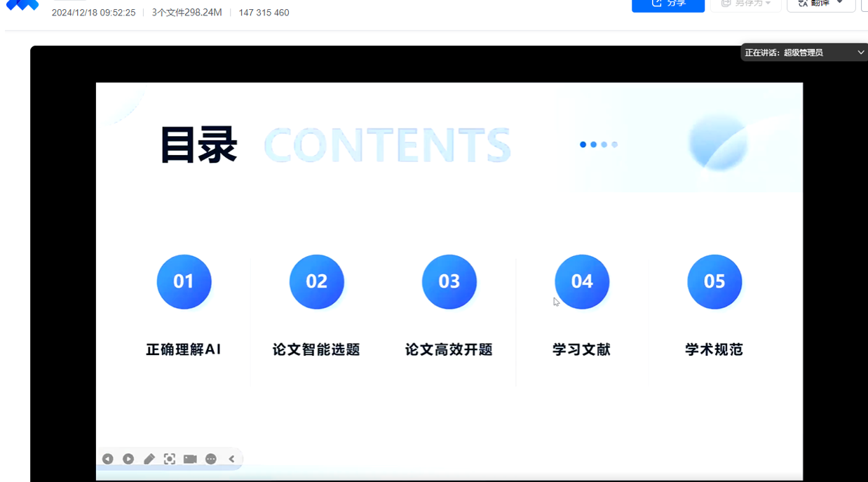The height and width of the screenshot is (482, 868).
Task: Click the first dark blue pagination dot
Action: (583, 145)
